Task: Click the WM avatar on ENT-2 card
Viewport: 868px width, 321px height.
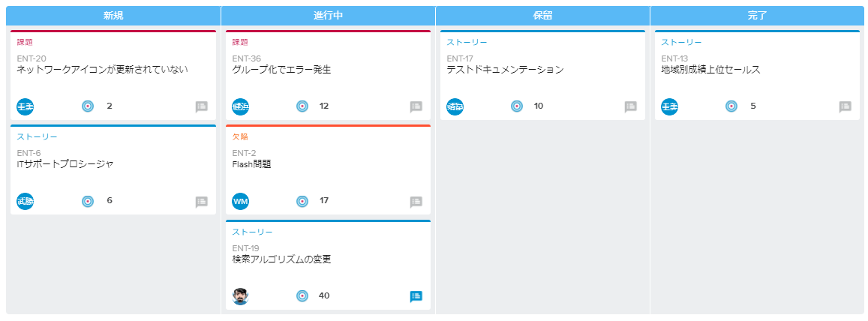Action: pos(241,201)
